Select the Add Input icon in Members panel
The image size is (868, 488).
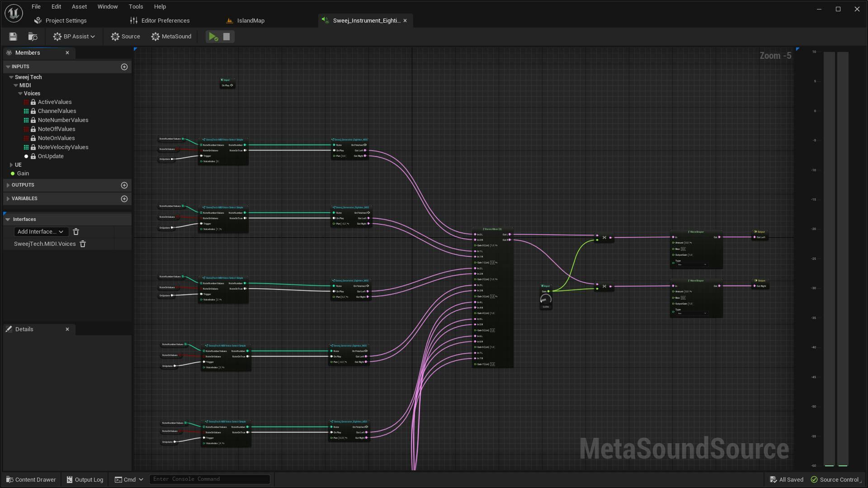[x=124, y=67]
